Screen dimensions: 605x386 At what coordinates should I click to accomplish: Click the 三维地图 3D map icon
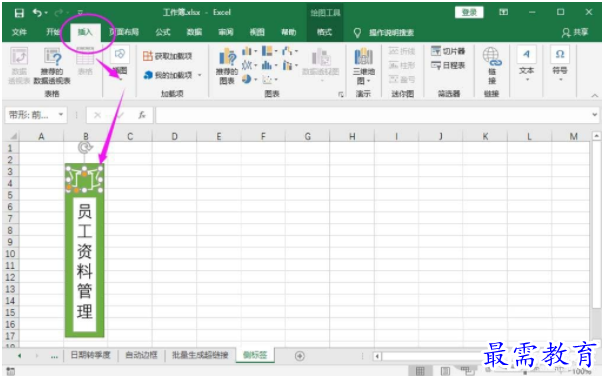pyautogui.click(x=363, y=66)
